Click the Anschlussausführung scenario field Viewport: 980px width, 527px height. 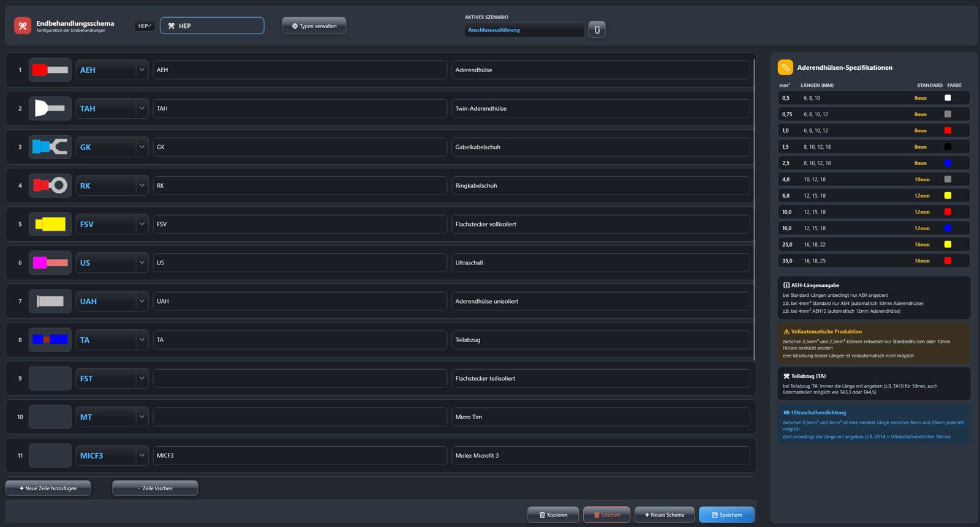coord(524,30)
